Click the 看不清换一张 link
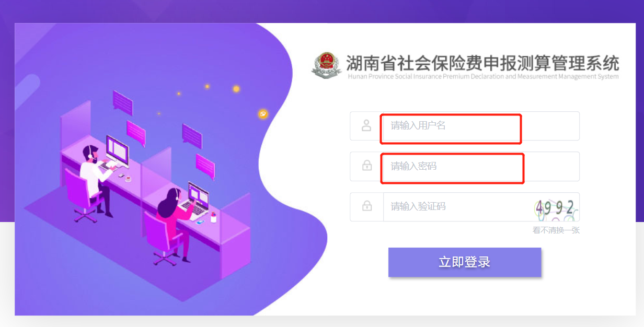The image size is (644, 327). point(556,230)
